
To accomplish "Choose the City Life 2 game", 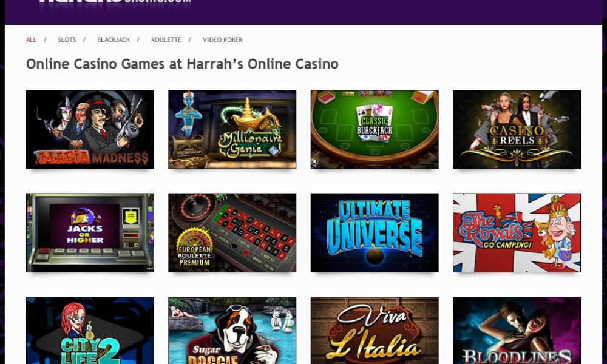I will [x=90, y=331].
